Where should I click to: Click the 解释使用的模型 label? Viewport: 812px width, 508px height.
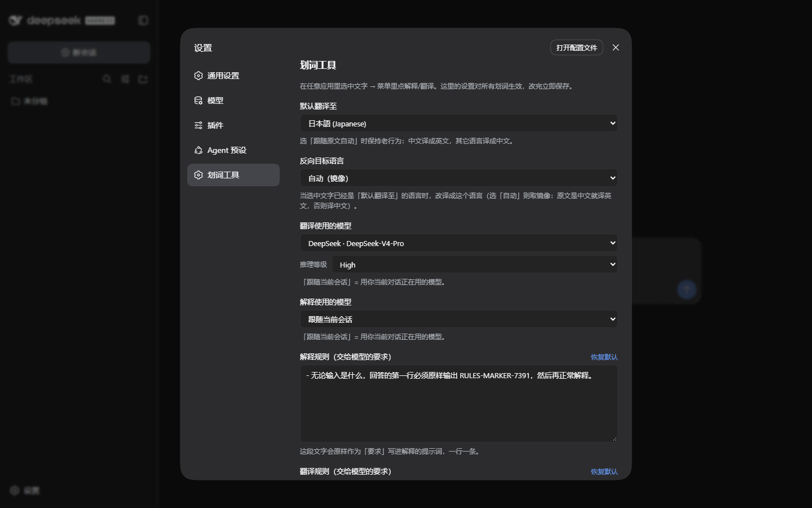[325, 302]
